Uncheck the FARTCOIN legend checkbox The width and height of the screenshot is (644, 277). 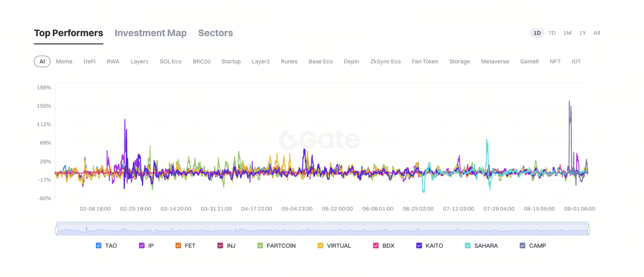click(260, 246)
